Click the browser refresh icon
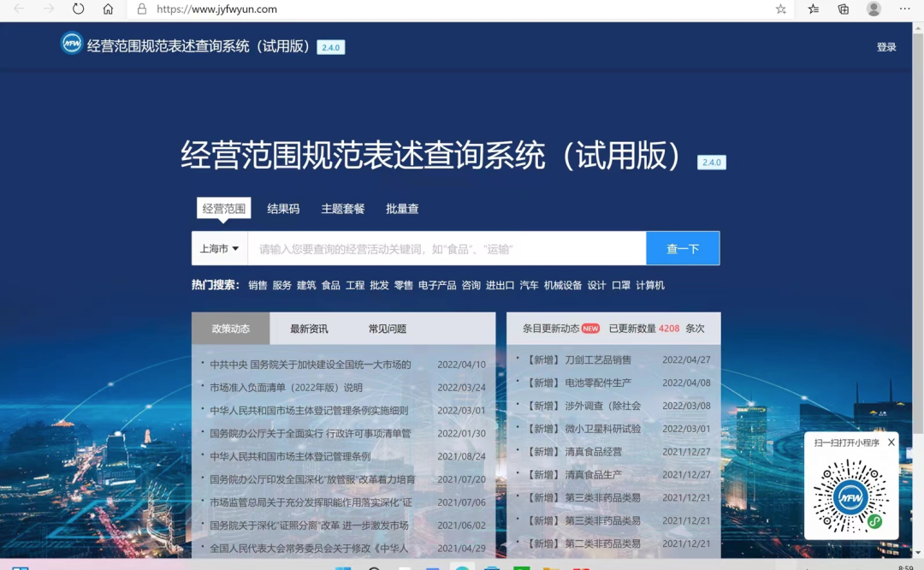This screenshot has height=570, width=924. (x=78, y=9)
